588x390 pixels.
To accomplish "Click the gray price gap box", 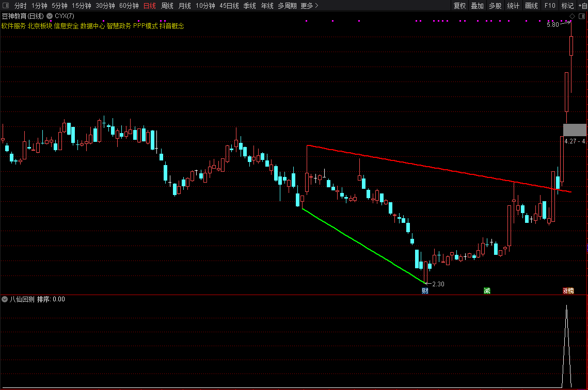I will point(574,129).
